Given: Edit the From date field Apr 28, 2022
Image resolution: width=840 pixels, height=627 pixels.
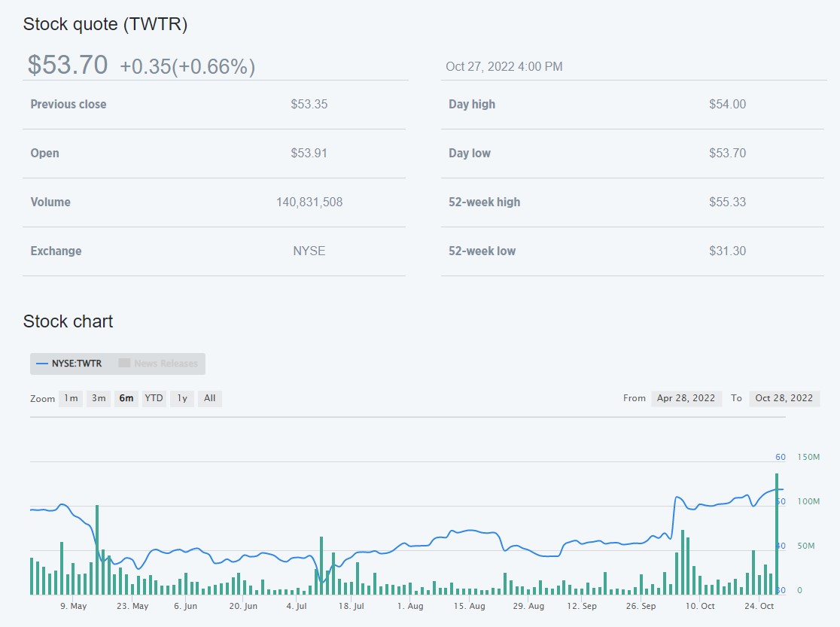Looking at the screenshot, I should click(x=686, y=398).
